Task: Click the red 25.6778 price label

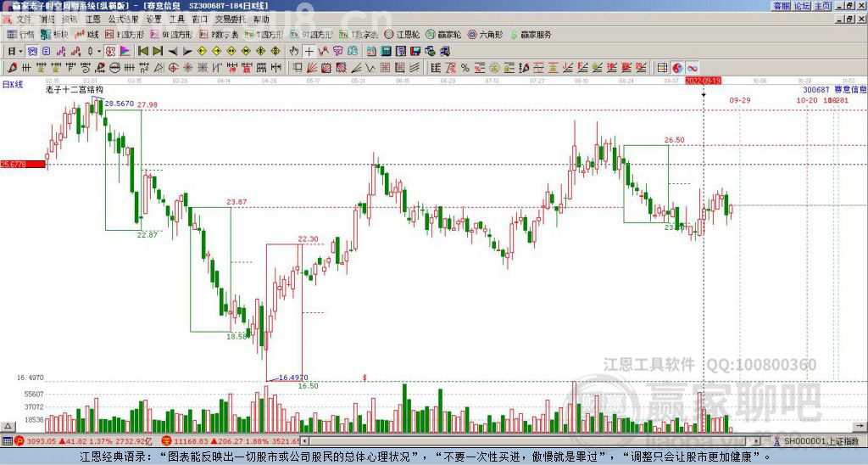Action: coord(23,164)
